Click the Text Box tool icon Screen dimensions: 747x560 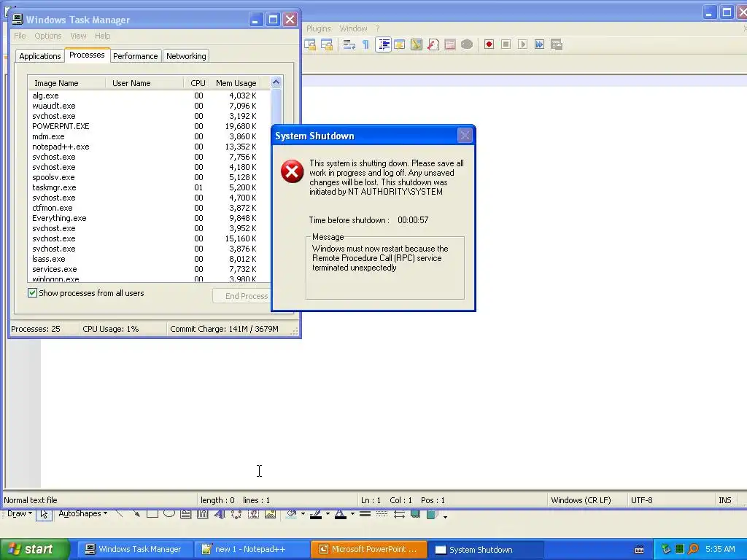pos(186,514)
